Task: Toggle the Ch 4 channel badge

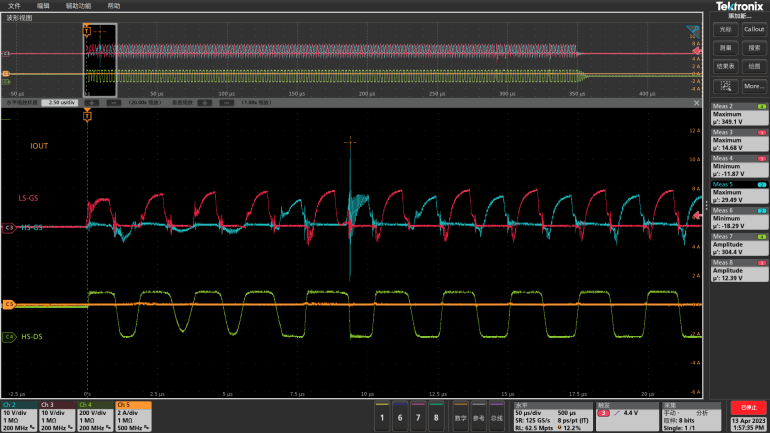Action: 97,415
